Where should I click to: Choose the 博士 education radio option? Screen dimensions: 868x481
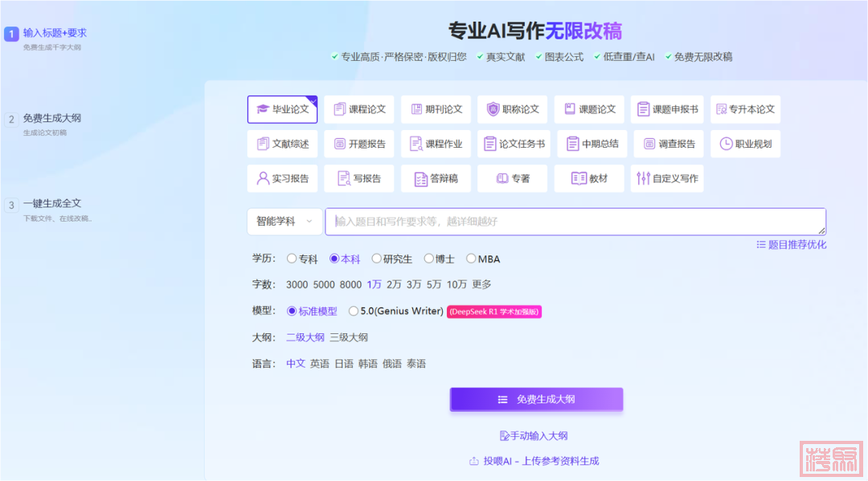(x=429, y=259)
